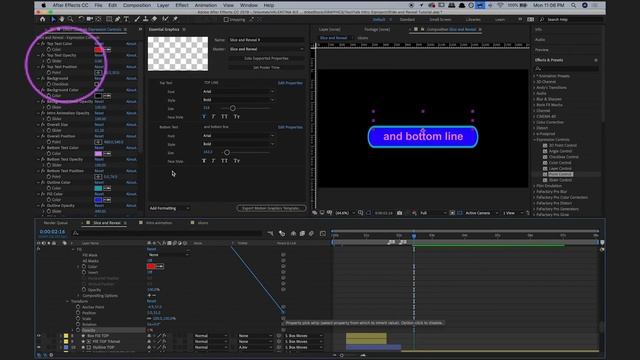
Task: Select the Eraser tool
Action: coord(154,19)
